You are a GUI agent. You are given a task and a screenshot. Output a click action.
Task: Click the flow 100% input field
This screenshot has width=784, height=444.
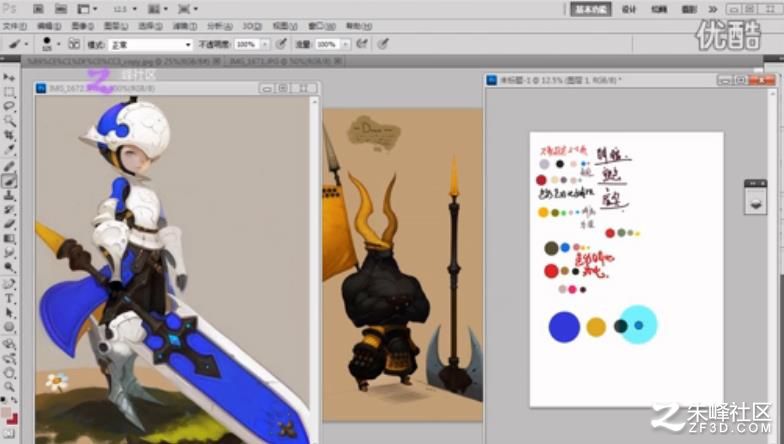[x=326, y=44]
